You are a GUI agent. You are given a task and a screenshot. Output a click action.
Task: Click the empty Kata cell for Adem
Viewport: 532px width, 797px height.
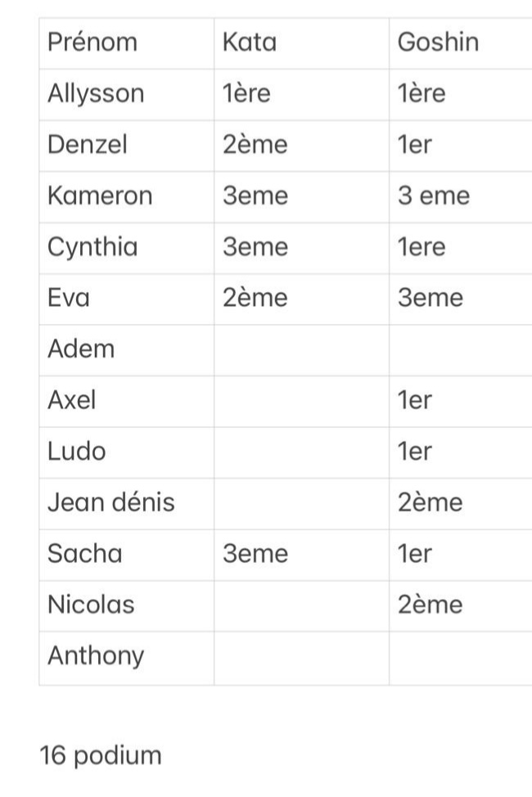point(300,349)
